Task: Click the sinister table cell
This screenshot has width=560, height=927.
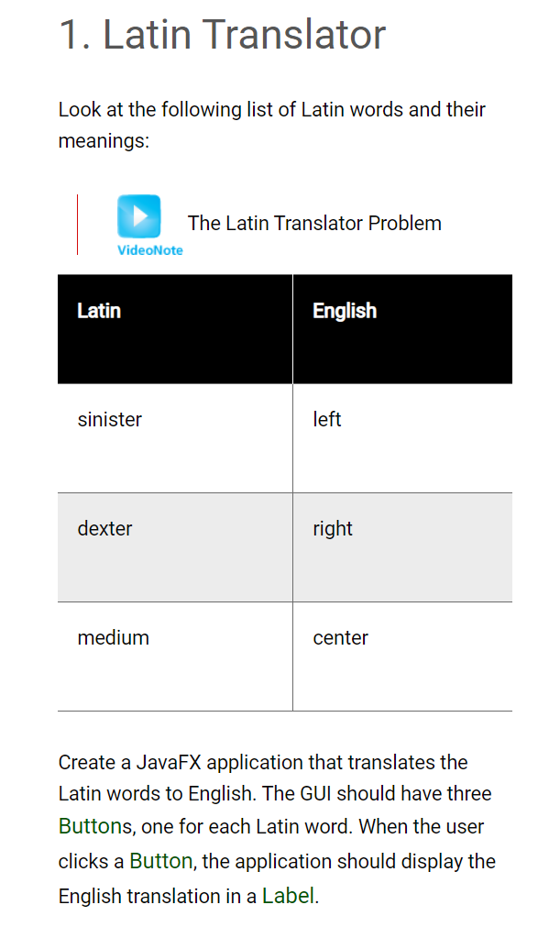Action: coord(175,438)
